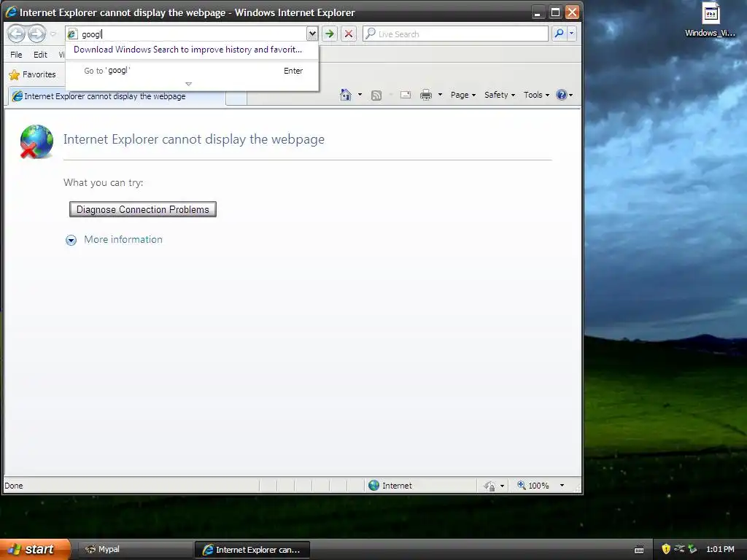Viewport: 747px width, 560px height.
Task: Expand the autocomplete list chevron
Action: [189, 84]
